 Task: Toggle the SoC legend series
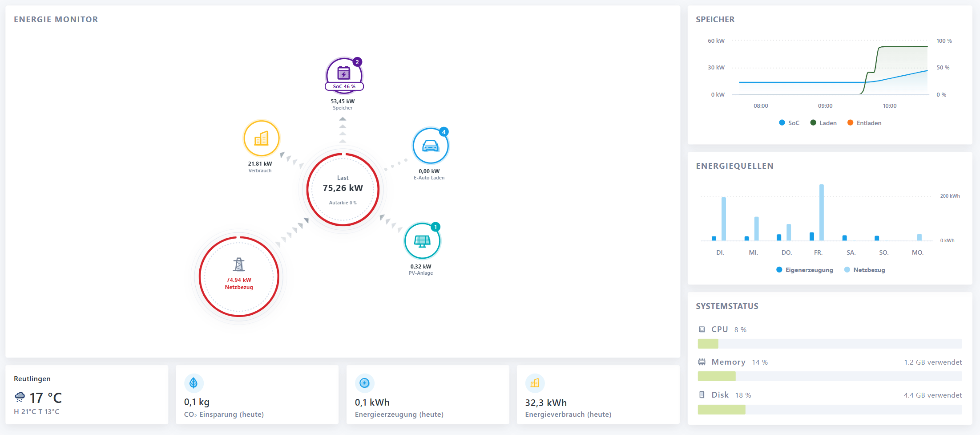click(789, 123)
